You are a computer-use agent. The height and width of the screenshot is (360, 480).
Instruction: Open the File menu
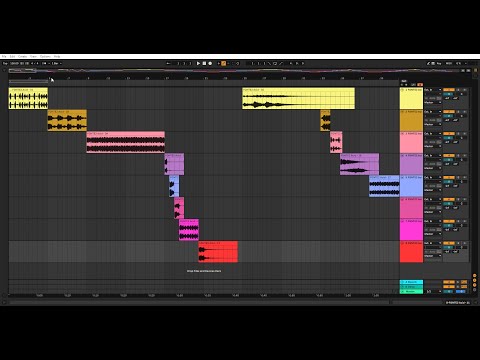click(4, 57)
